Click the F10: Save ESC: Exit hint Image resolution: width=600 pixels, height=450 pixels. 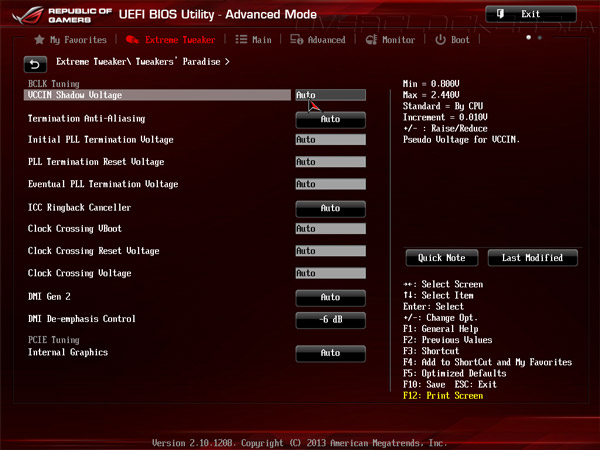coord(450,385)
